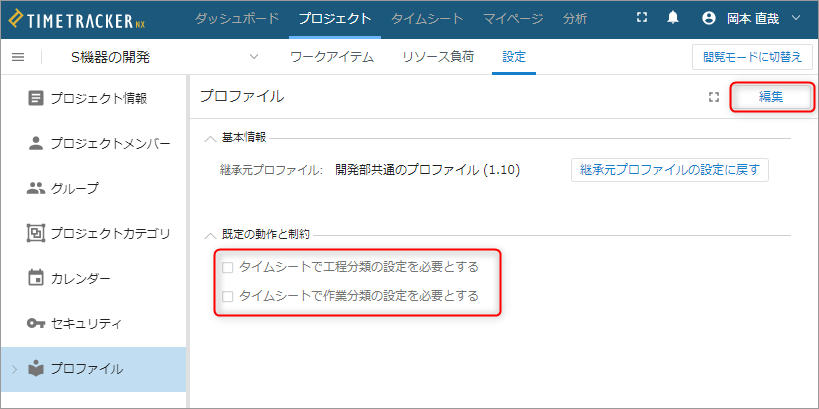Click the プロジェクトメンバー person icon
Screen dimensions: 819x409
[x=36, y=143]
